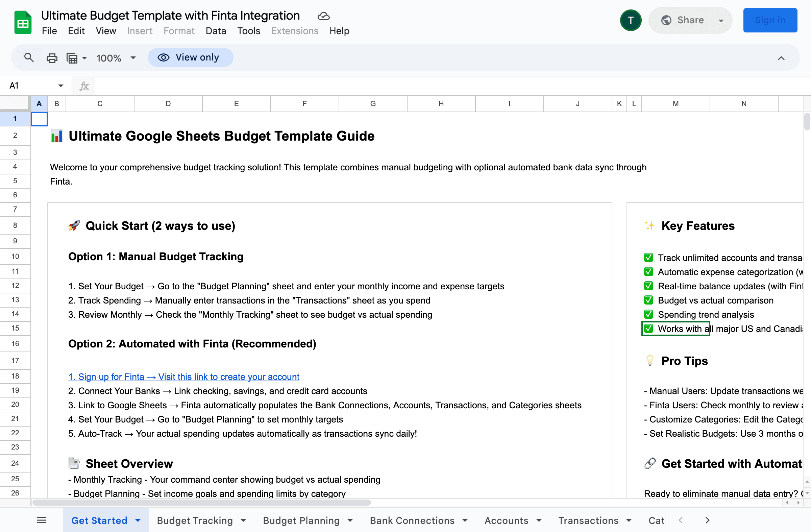This screenshot has width=811, height=532.
Task: Open the View menu
Action: point(106,31)
